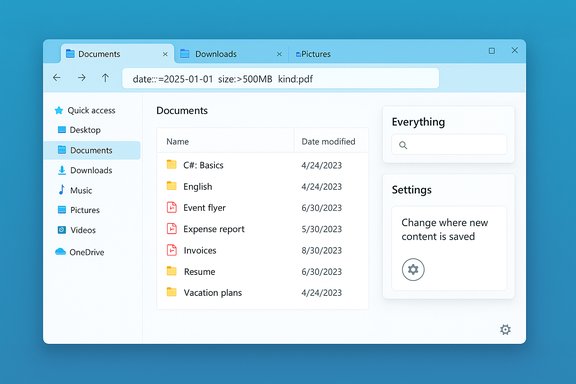
Task: Click the Vacation plans folder icon
Action: coord(172,292)
